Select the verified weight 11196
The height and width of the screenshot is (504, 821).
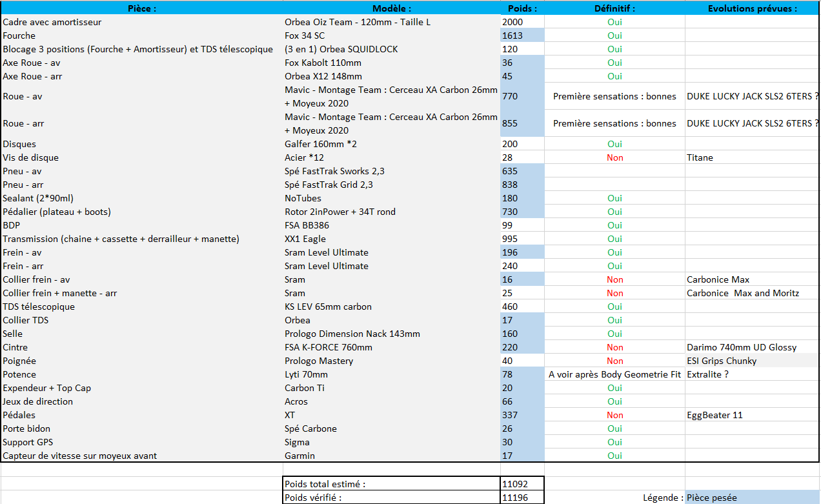(522, 497)
